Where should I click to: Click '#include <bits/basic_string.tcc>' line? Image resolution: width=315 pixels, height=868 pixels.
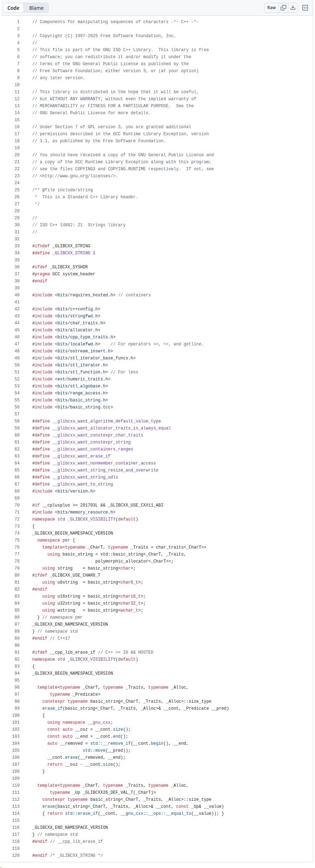tap(73, 407)
